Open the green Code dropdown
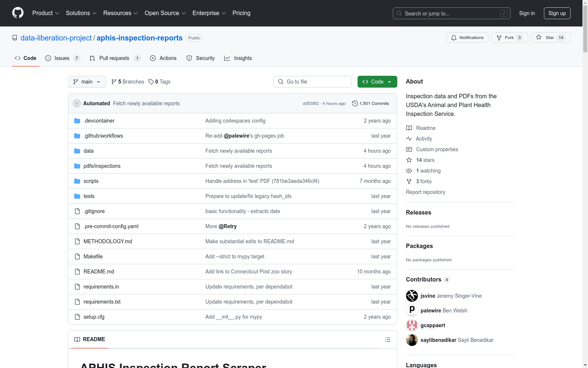Image resolution: width=588 pixels, height=368 pixels. pos(377,82)
